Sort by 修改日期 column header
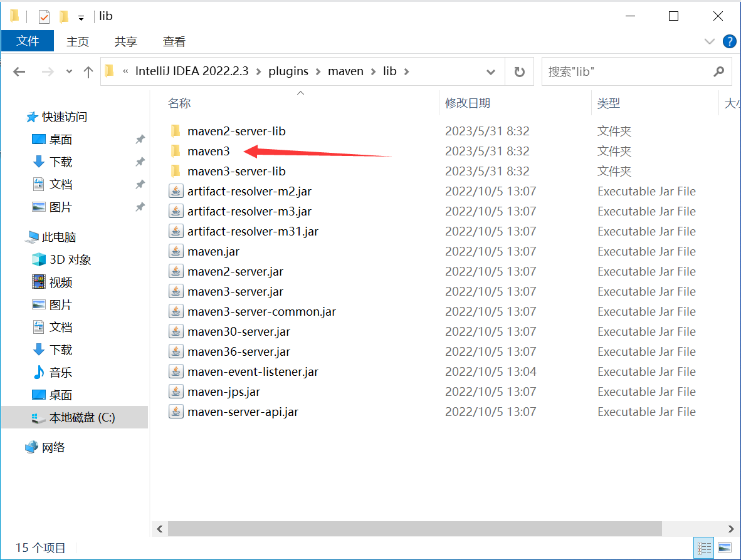The image size is (741, 560). point(468,103)
